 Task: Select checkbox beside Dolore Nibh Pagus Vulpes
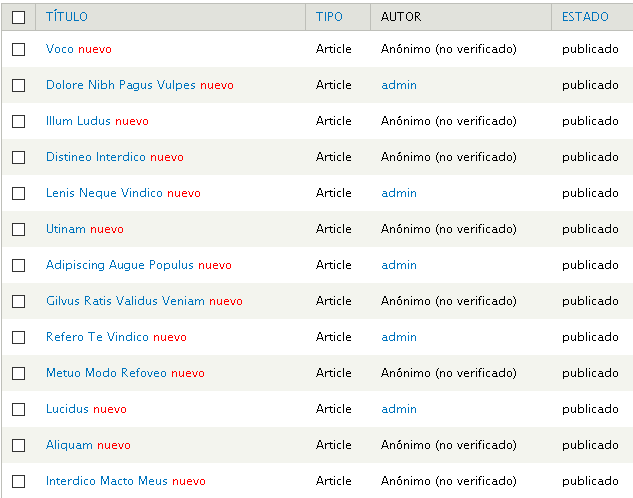point(19,85)
